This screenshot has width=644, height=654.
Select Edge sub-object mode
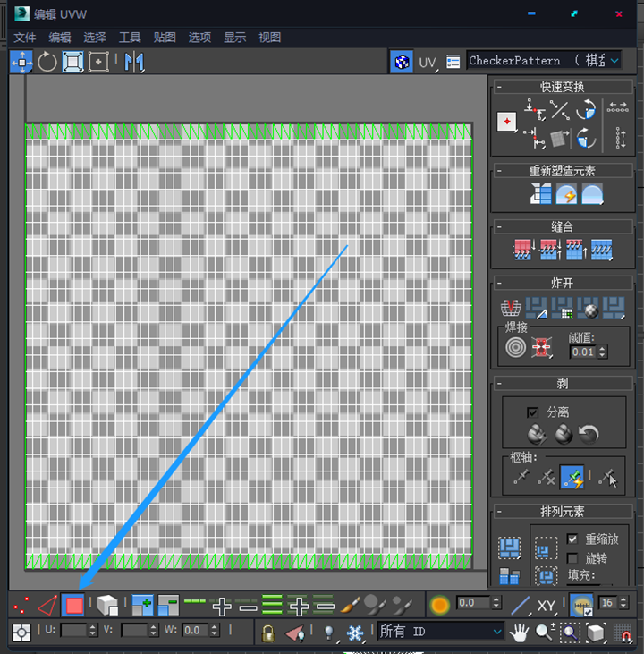pyautogui.click(x=47, y=605)
